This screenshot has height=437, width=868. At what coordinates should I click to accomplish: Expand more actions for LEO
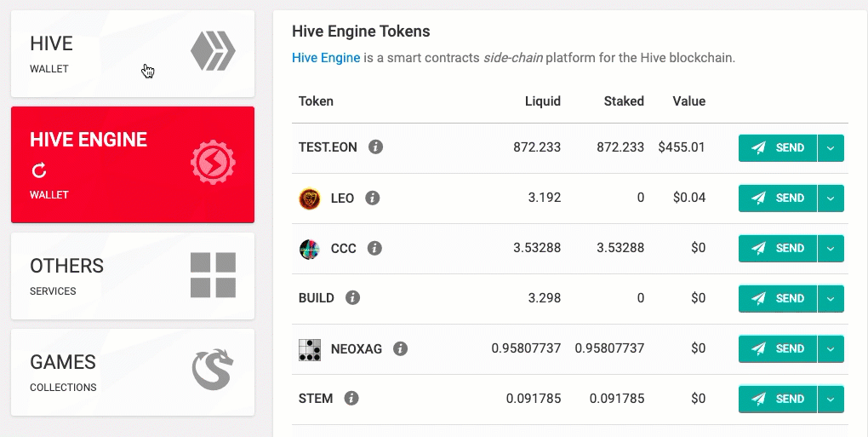[831, 198]
